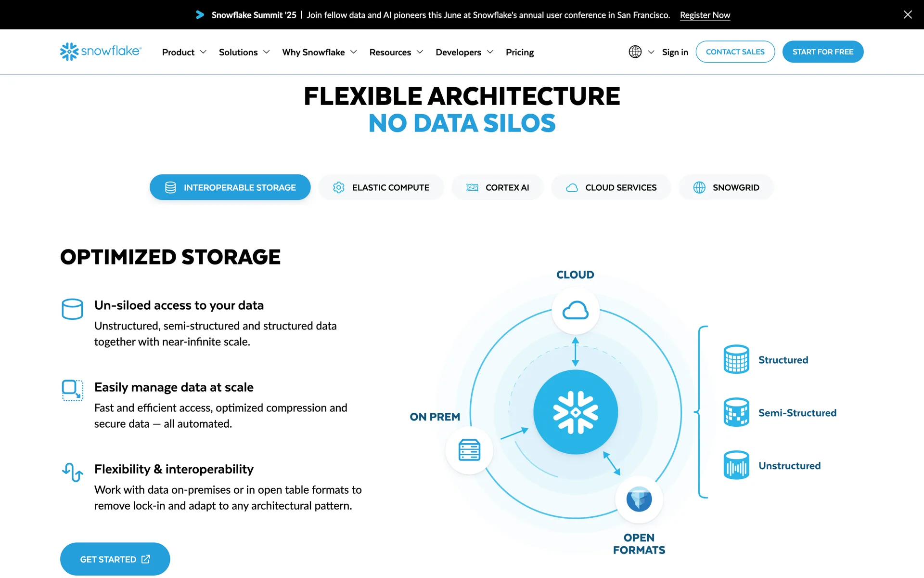Close the Snowflake Summit announcement banner
Screen dimensions: 924x578
(x=907, y=14)
